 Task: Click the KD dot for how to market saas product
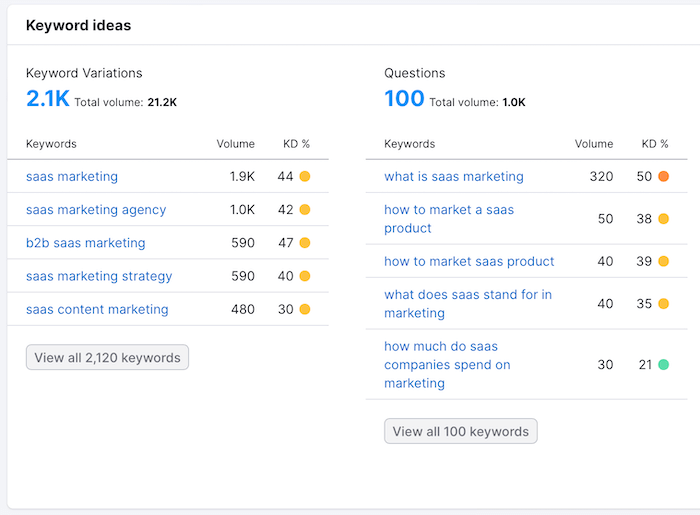click(663, 261)
